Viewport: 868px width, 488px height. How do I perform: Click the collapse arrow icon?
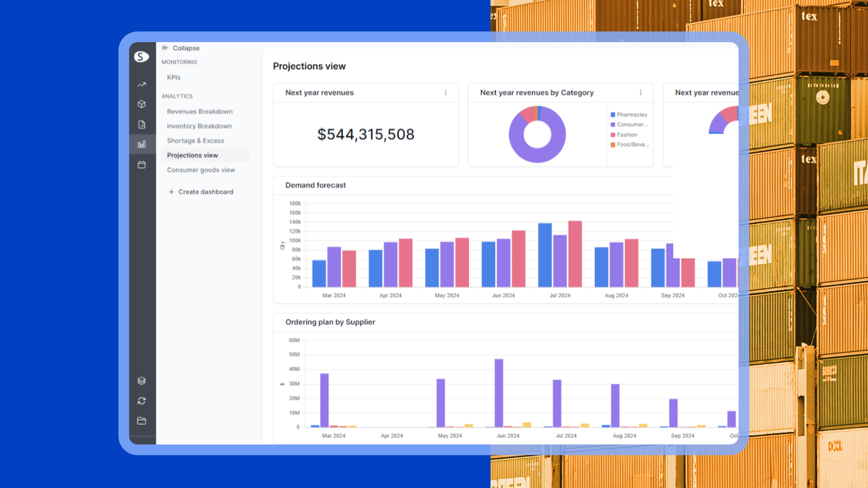coord(165,48)
